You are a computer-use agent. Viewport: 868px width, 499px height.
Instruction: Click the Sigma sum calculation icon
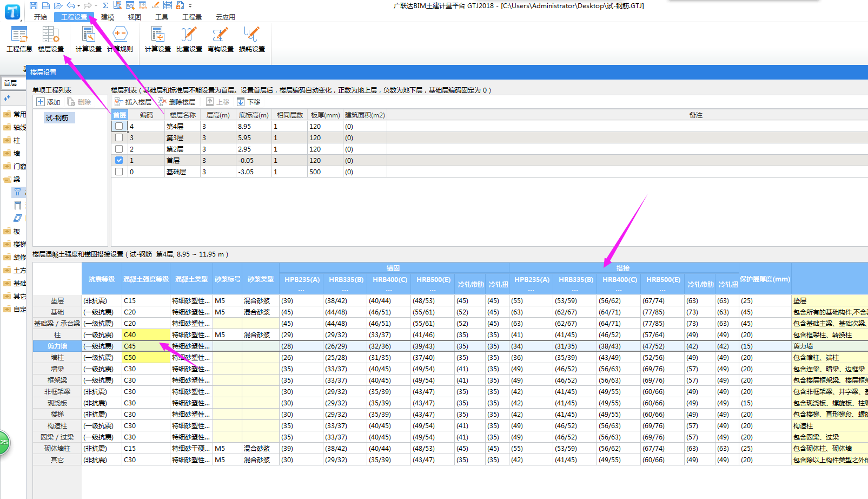coord(105,5)
